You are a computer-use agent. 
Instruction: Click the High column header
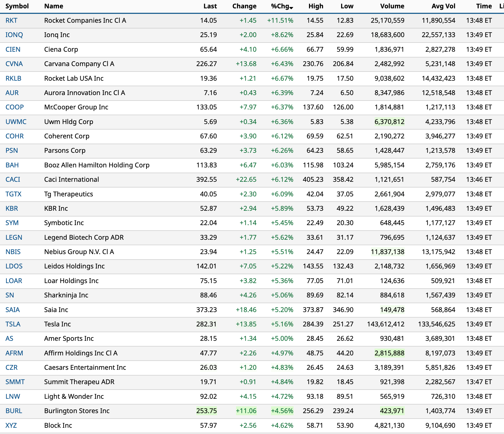316,6
